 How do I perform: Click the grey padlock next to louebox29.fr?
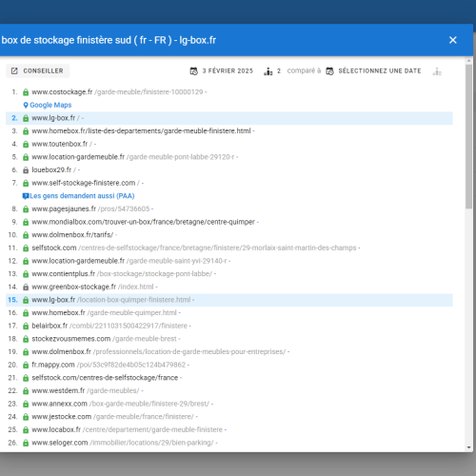pos(26,170)
